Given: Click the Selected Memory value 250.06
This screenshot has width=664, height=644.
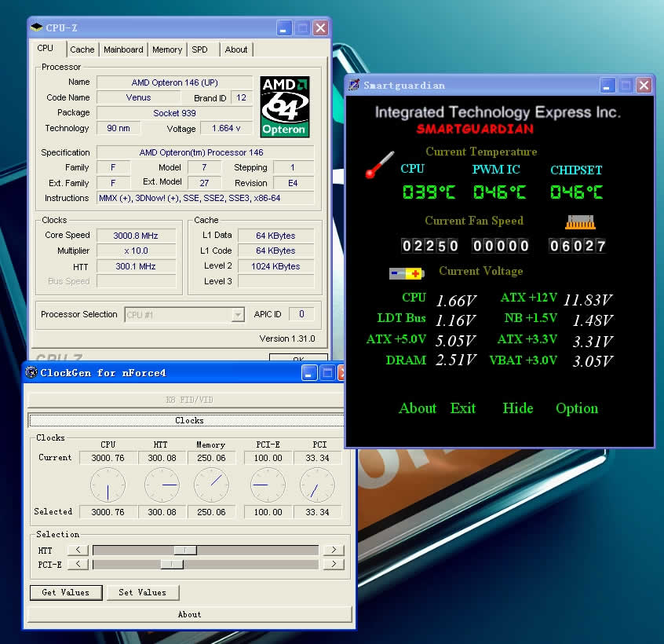Looking at the screenshot, I should tap(211, 512).
